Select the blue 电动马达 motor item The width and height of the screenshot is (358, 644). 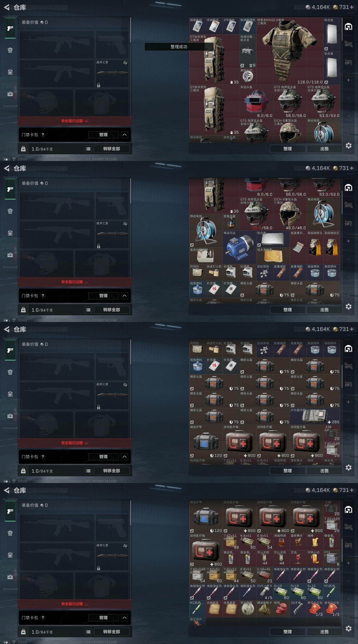point(239,247)
